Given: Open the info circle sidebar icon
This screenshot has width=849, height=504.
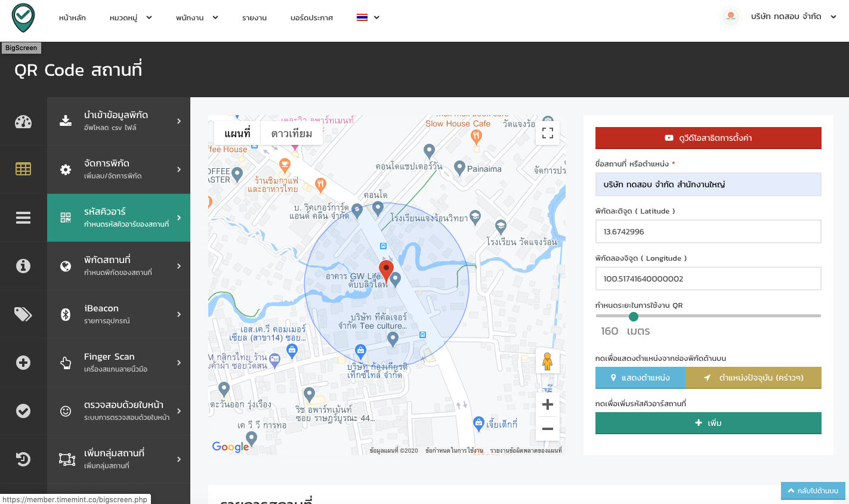Looking at the screenshot, I should [x=23, y=266].
